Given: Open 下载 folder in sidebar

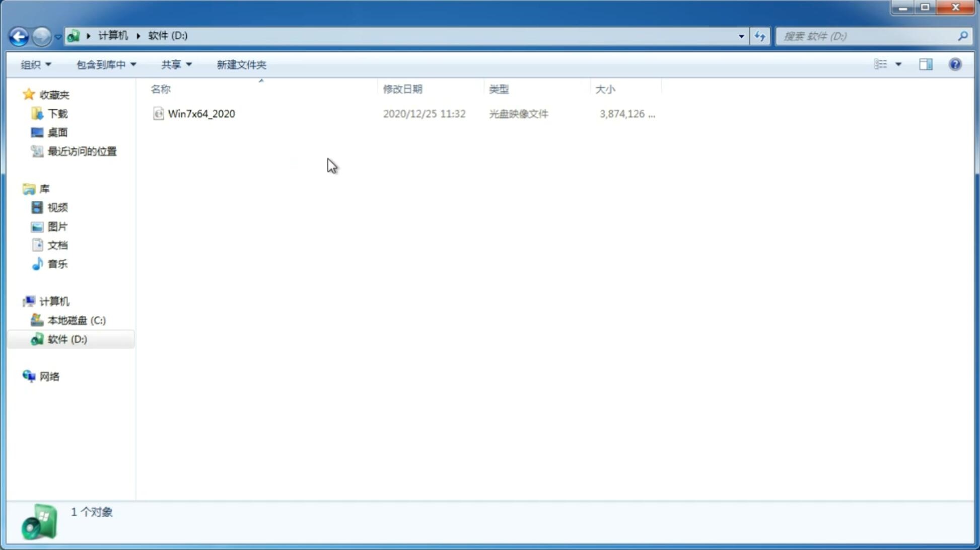Looking at the screenshot, I should pos(56,113).
